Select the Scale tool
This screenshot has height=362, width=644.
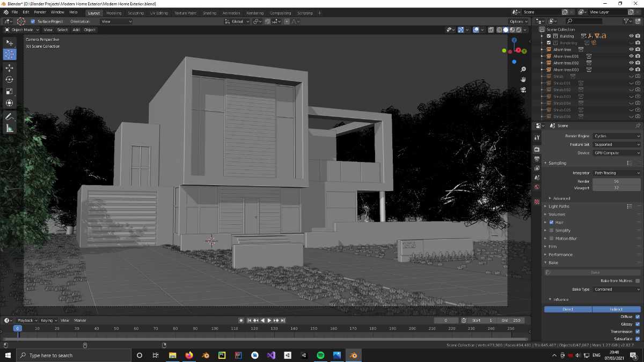click(10, 91)
